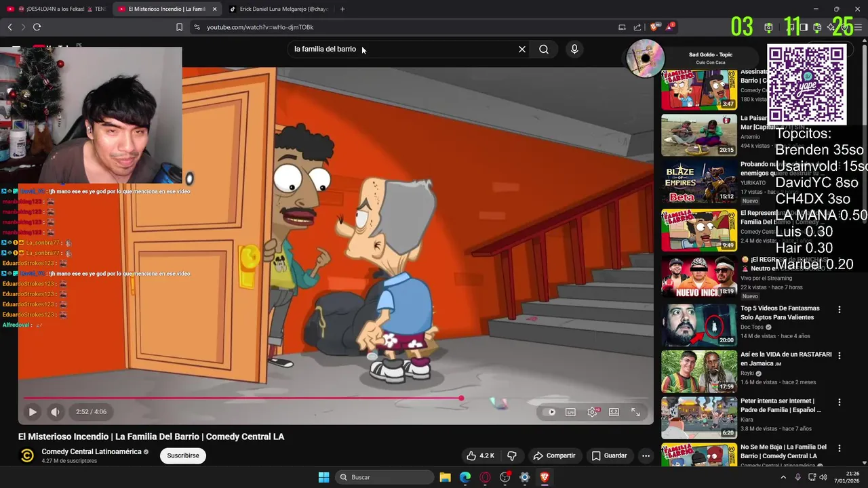868x488 pixels.
Task: Open options for Top 5 Videos De Fantasmas
Action: click(x=840, y=309)
